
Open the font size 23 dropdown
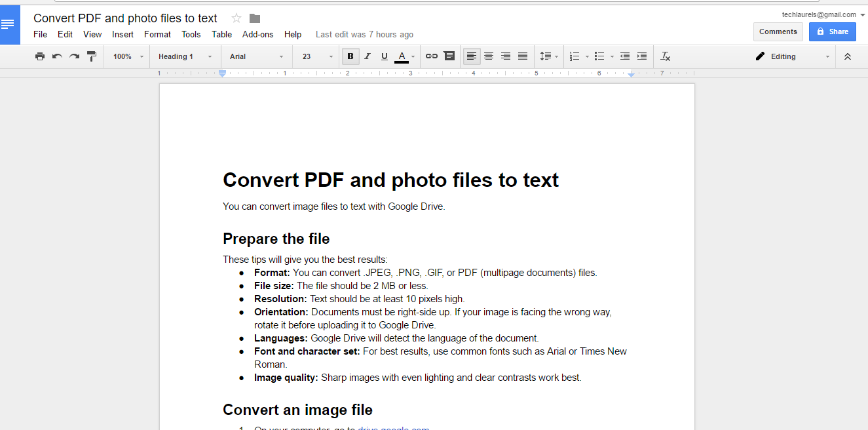click(318, 56)
